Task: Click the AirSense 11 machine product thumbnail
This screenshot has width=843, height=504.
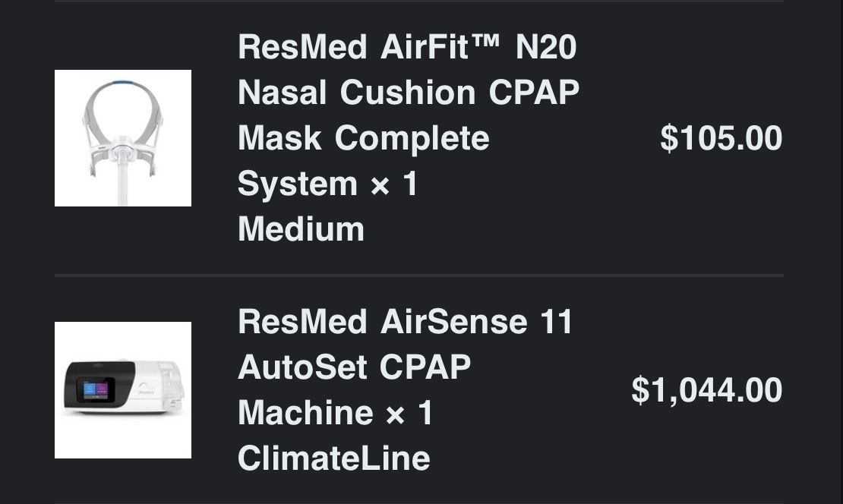Action: pos(122,390)
